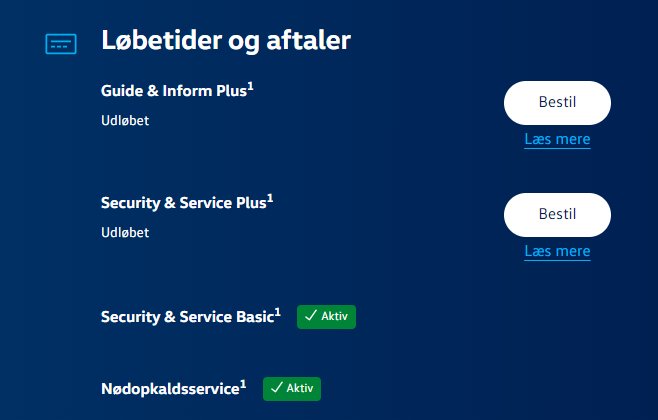Image resolution: width=658 pixels, height=420 pixels.
Task: Select the Guide & Inform Plus title
Action: [x=174, y=91]
